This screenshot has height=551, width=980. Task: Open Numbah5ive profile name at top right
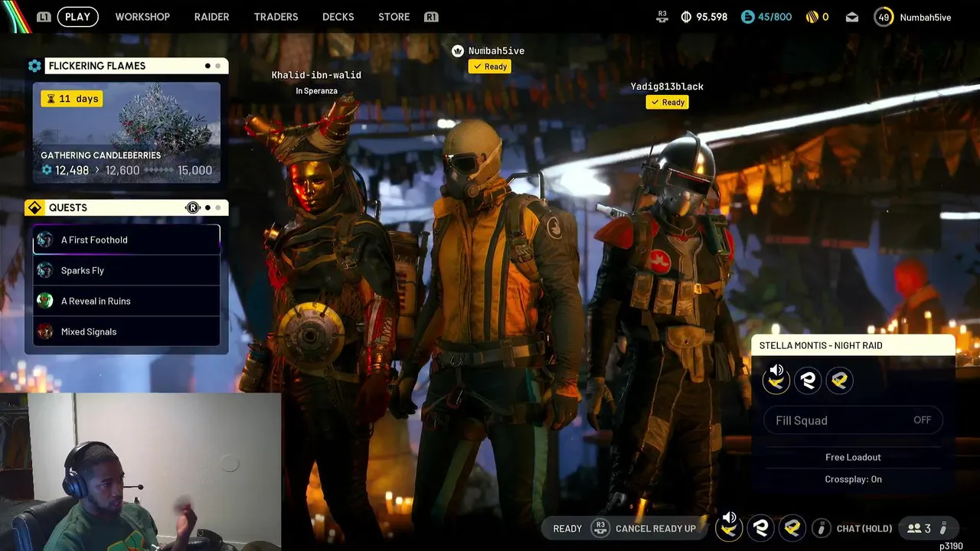926,17
